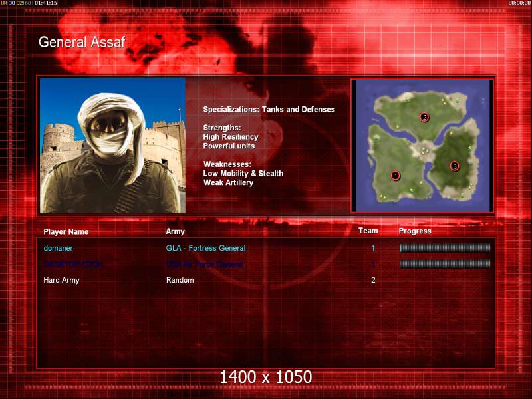This screenshot has width=532, height=399.
Task: Click domaner's loading progress bar
Action: pyautogui.click(x=445, y=248)
